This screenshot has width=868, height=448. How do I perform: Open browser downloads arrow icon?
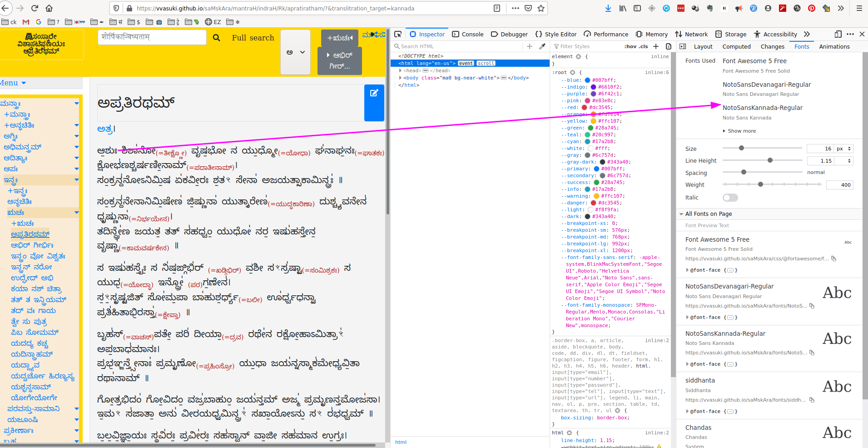pos(608,8)
